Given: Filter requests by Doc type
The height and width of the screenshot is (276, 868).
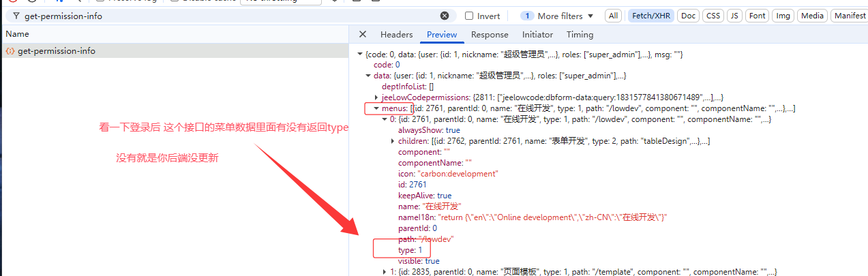Looking at the screenshot, I should (689, 16).
